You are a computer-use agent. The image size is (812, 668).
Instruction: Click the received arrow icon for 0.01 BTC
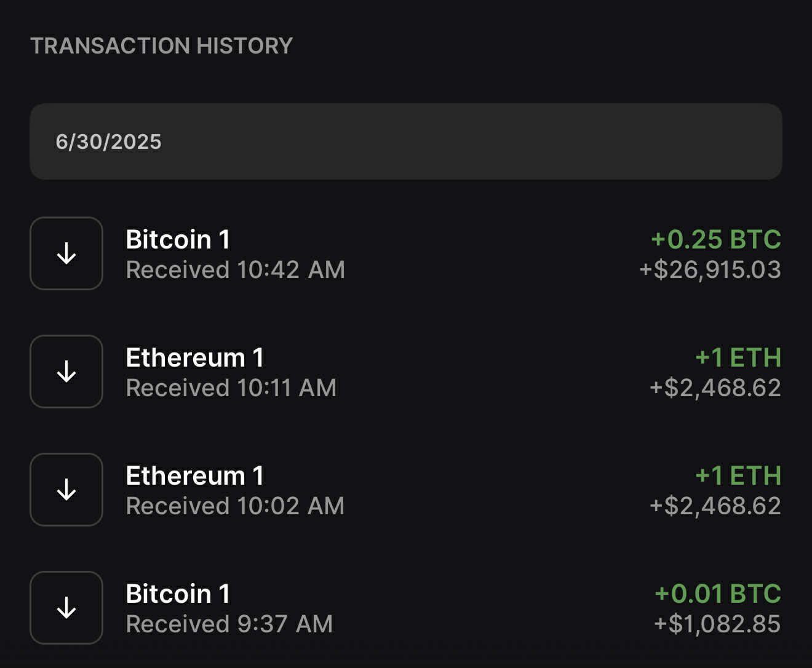pos(66,608)
